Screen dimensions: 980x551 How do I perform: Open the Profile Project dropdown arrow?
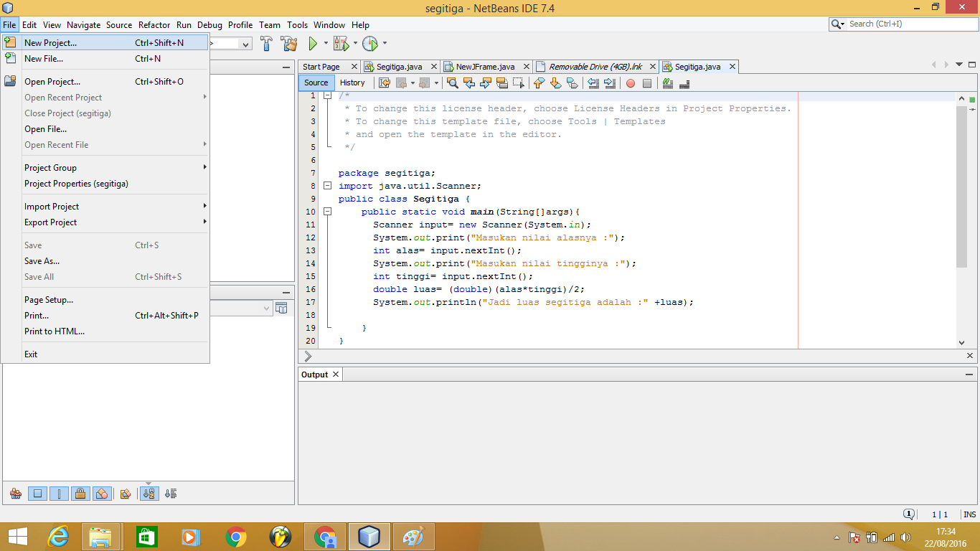[385, 44]
